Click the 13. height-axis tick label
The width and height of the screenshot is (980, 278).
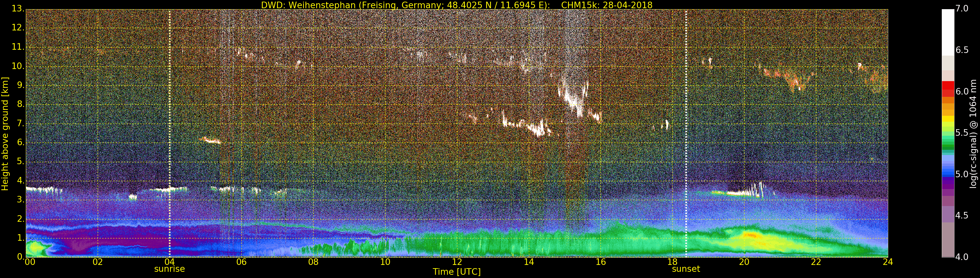tap(18, 9)
